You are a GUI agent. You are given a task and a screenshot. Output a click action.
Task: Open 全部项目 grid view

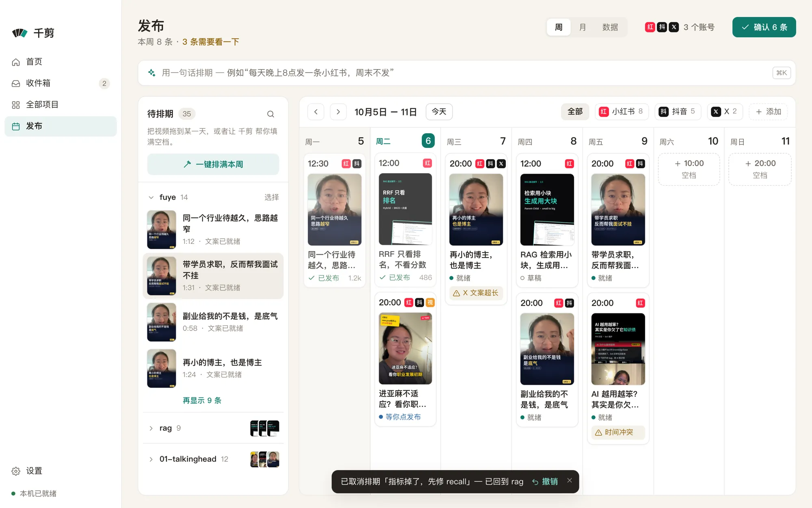point(60,105)
